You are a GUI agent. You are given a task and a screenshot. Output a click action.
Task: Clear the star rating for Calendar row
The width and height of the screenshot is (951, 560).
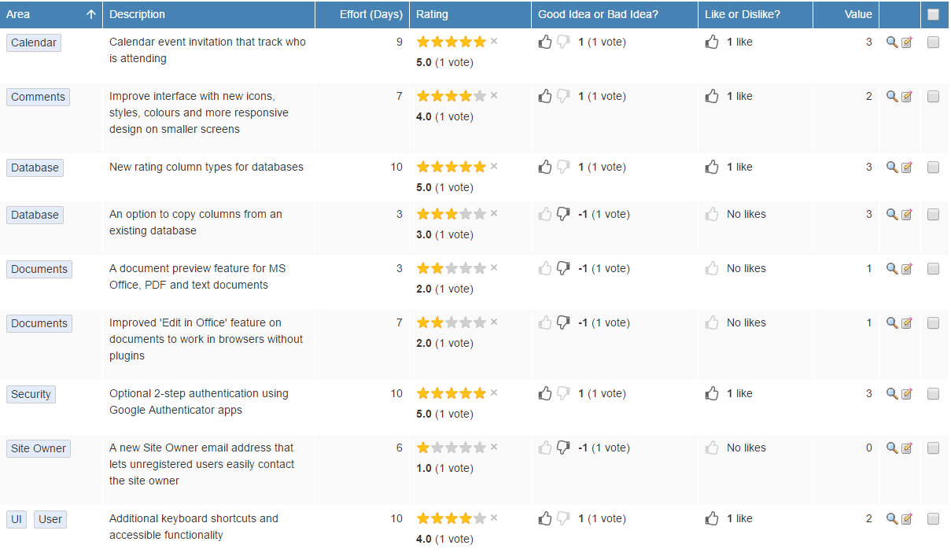(x=494, y=41)
